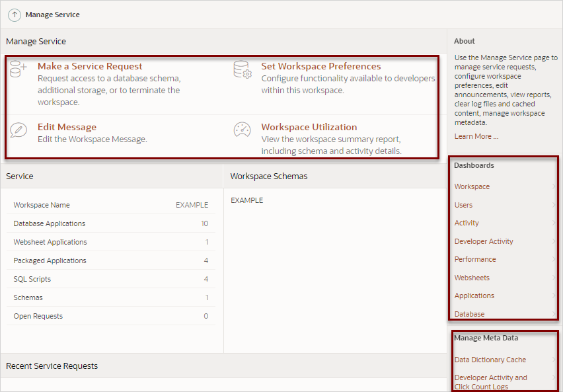
Task: Open the Websheets dashboard
Action: [x=472, y=278]
